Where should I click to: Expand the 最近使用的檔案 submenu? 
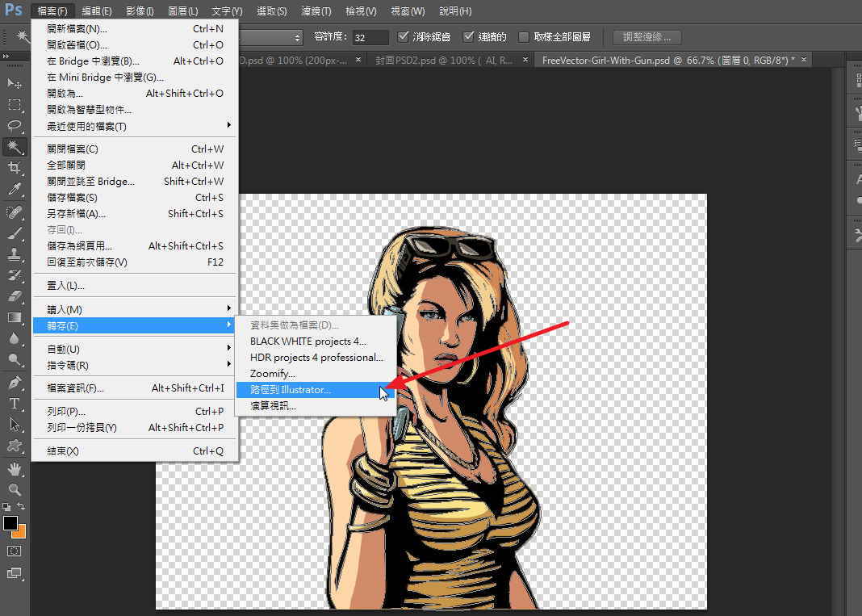(135, 126)
